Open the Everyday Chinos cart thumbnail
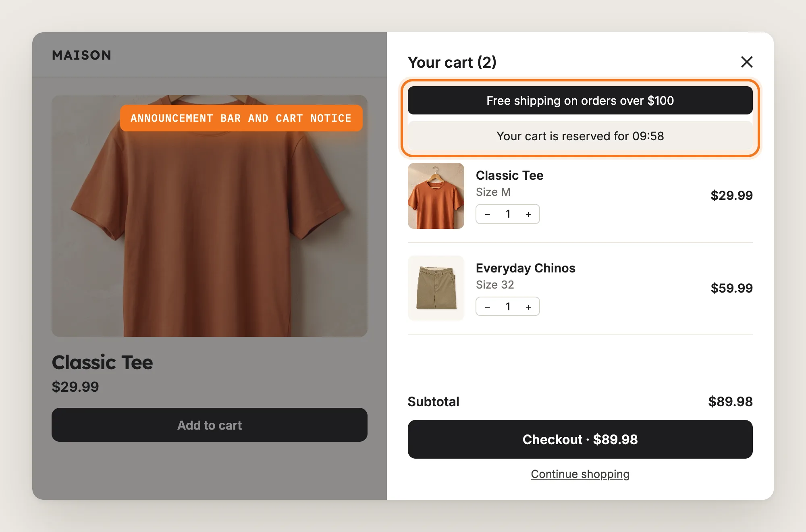The height and width of the screenshot is (532, 806). (436, 288)
